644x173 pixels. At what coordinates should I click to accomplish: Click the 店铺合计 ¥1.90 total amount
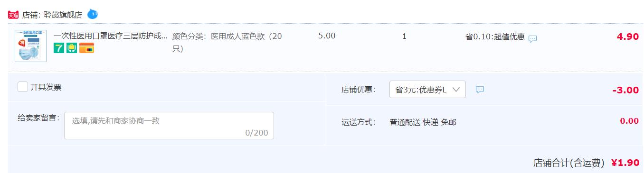tap(625, 163)
